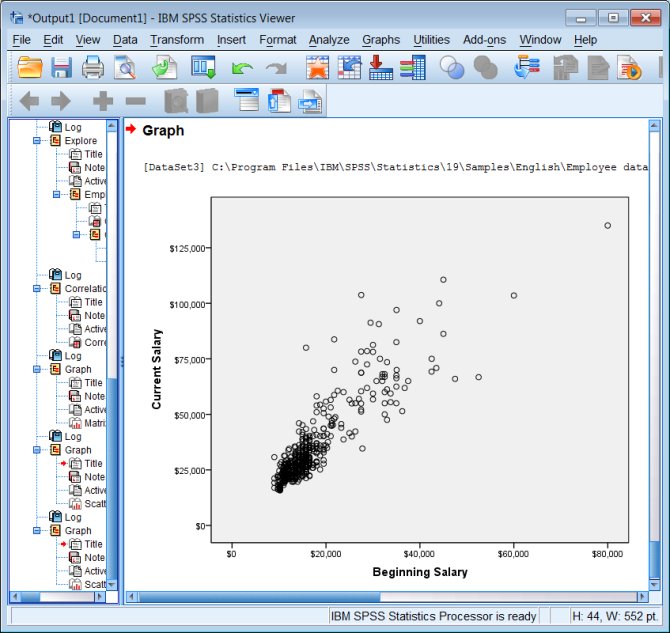Image resolution: width=670 pixels, height=633 pixels.
Task: Click the DataSet3 file path text
Action: click(x=395, y=167)
